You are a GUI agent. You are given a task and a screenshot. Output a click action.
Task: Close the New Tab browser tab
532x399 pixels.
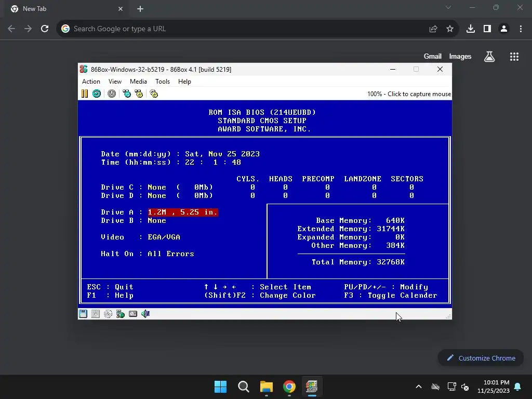121,9
